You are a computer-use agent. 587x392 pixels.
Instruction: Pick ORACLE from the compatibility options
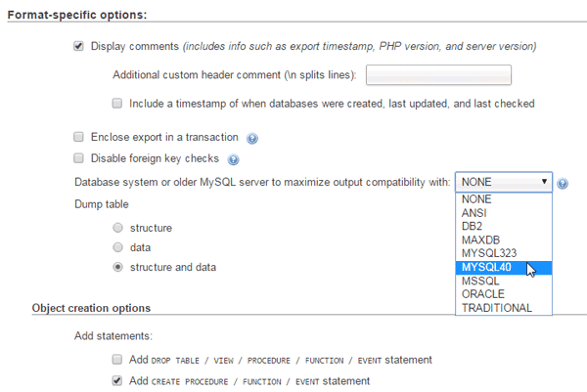coord(504,294)
